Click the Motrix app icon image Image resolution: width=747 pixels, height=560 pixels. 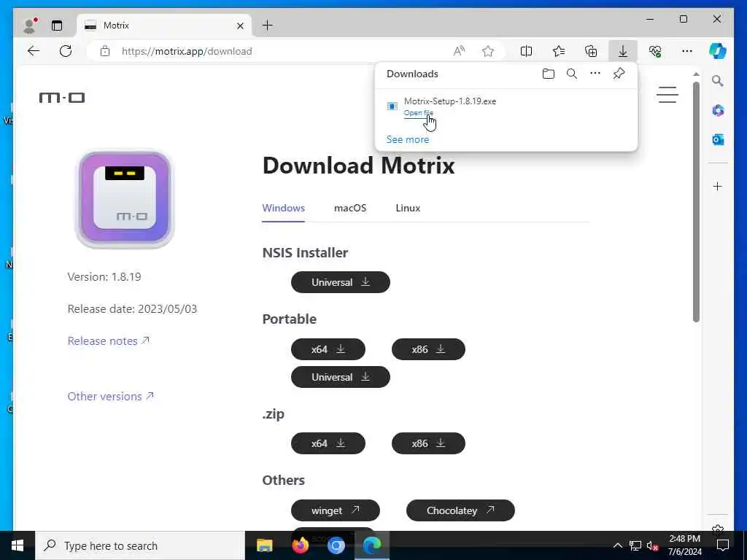click(x=125, y=198)
